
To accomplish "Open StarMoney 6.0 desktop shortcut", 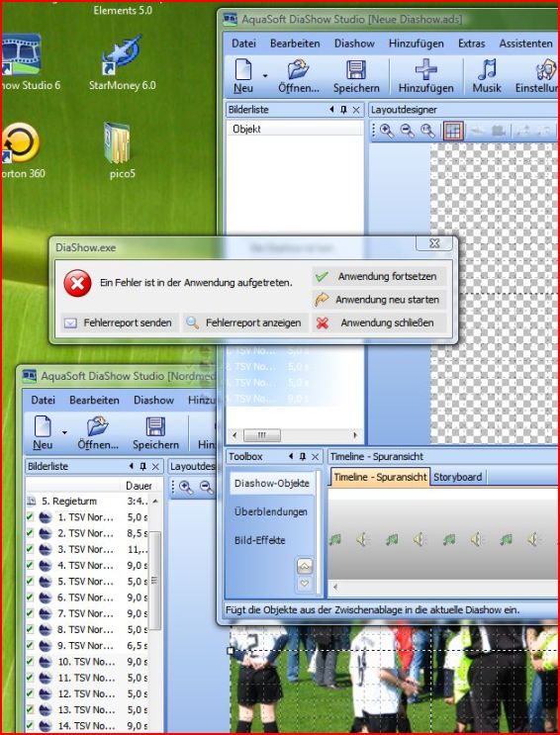I will (122, 62).
